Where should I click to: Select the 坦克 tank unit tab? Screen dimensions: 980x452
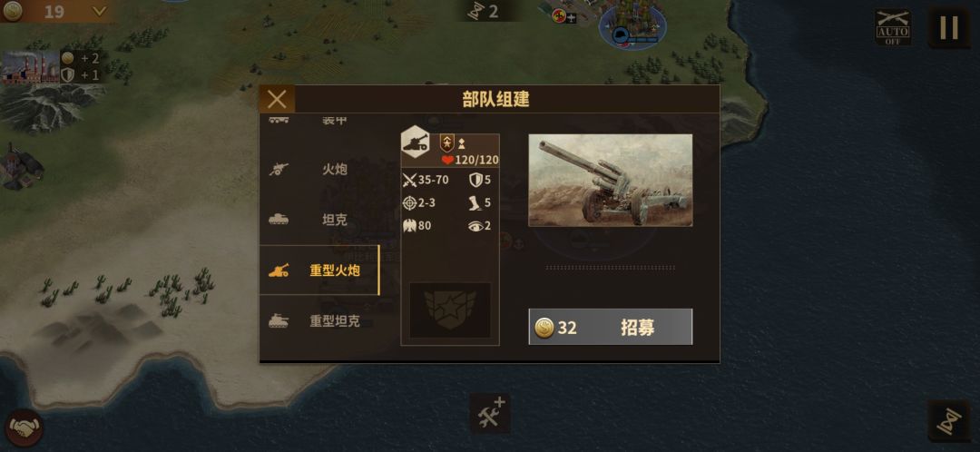(x=319, y=220)
